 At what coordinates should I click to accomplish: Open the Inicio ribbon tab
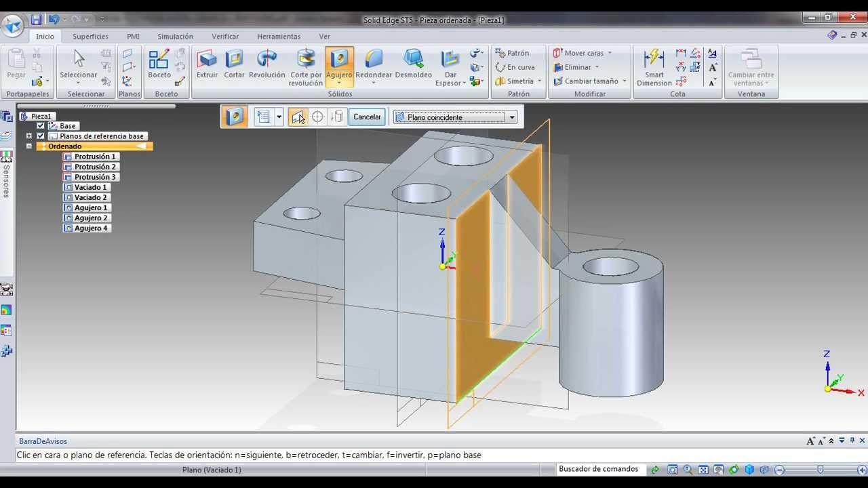[x=45, y=37]
